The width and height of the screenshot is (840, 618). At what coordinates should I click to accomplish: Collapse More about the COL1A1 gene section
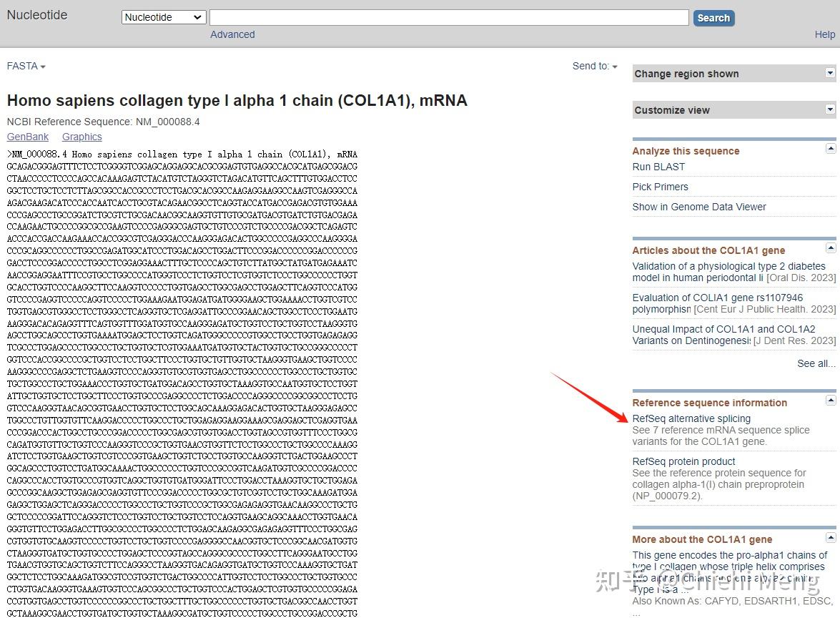(831, 537)
